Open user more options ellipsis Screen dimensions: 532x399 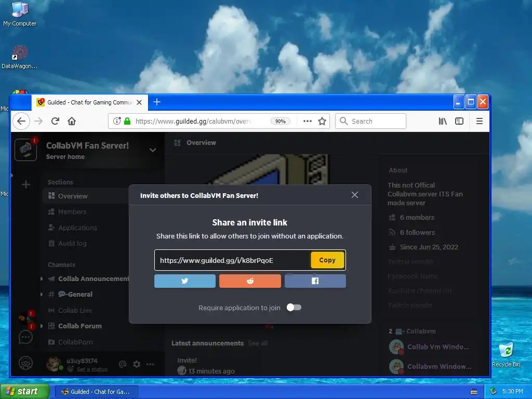pos(150,364)
